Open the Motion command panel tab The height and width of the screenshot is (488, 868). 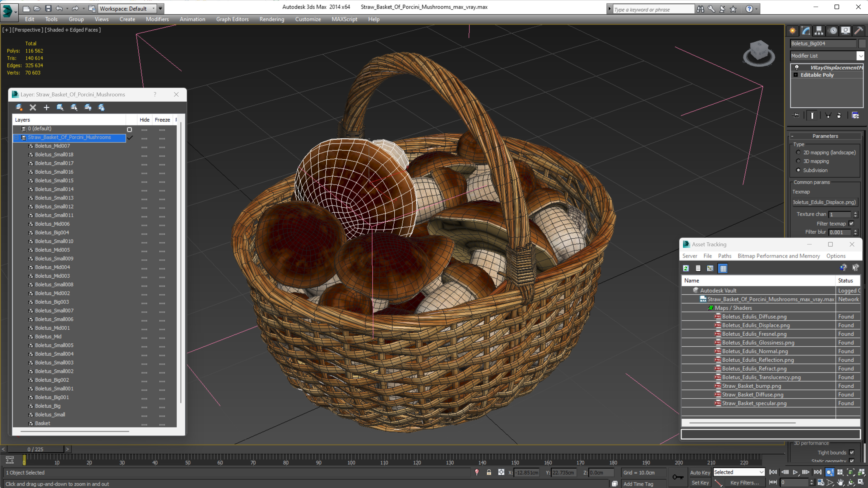pos(833,31)
